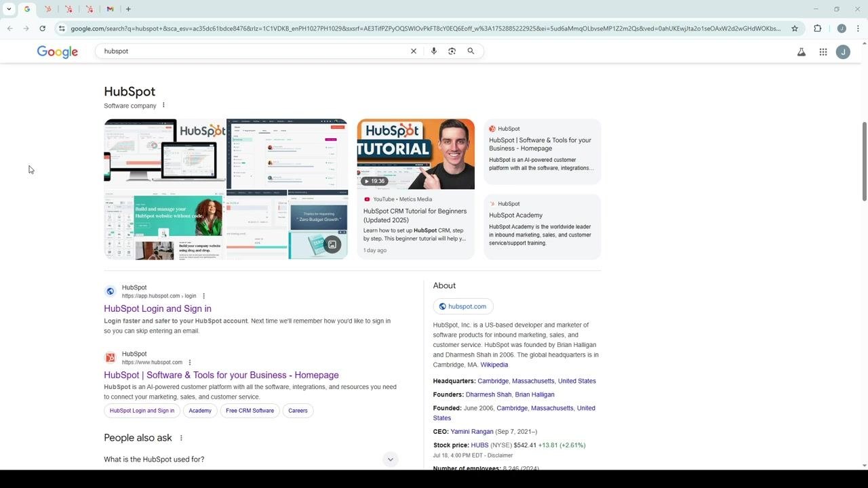Reload the page

(42, 28)
